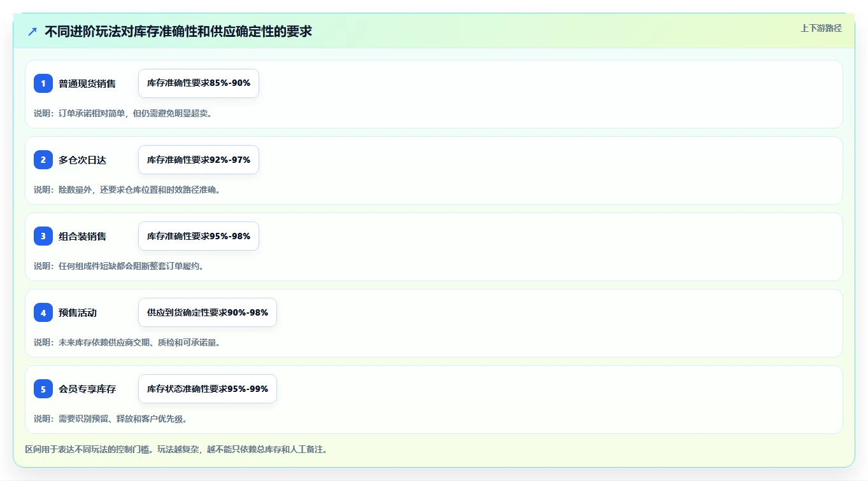This screenshot has width=868, height=481.
Task: Click the 组合装销售 row title
Action: coord(83,236)
